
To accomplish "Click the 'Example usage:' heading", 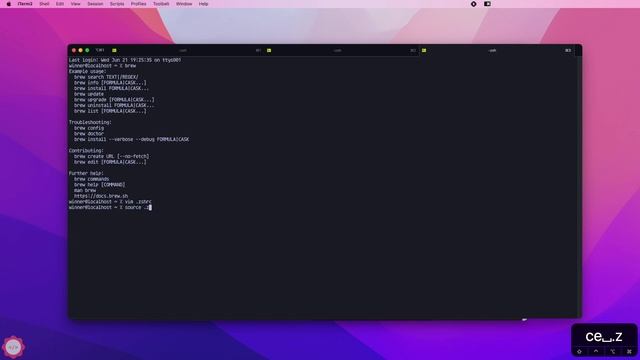I will (x=87, y=71).
